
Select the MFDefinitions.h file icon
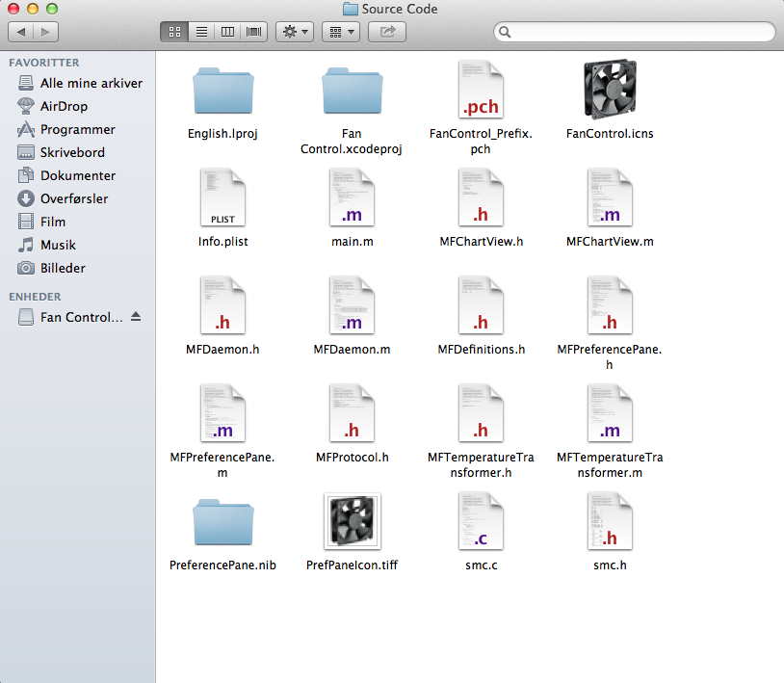481,305
